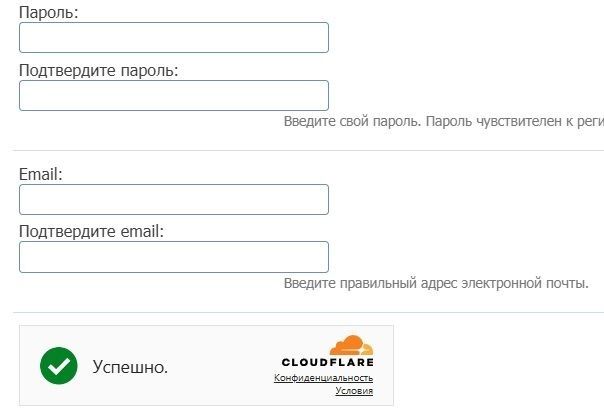
Task: Click the separator line above Cloudflare widget
Action: click(300, 311)
